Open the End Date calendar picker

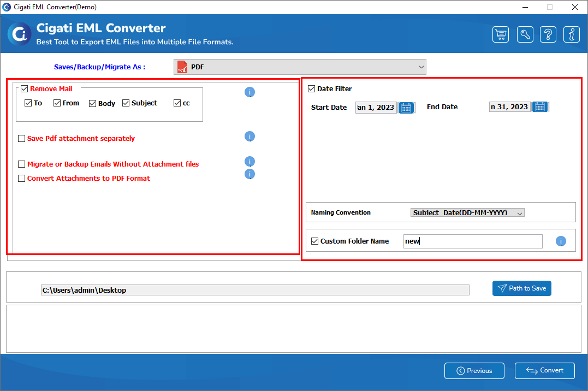[540, 107]
